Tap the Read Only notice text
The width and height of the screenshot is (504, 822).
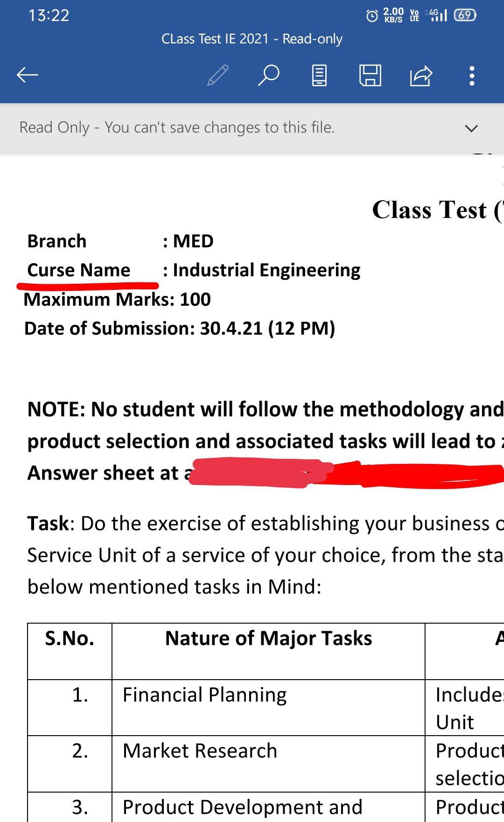click(x=177, y=127)
